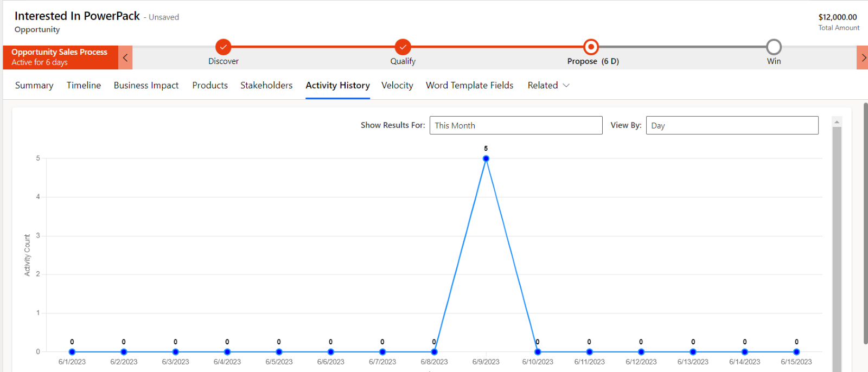Click the Active for 6 days text
868x372 pixels.
40,62
